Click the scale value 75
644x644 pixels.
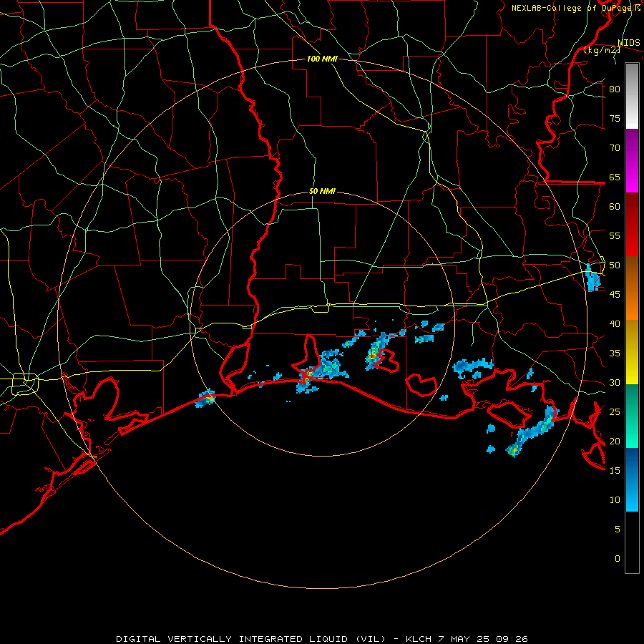(615, 118)
